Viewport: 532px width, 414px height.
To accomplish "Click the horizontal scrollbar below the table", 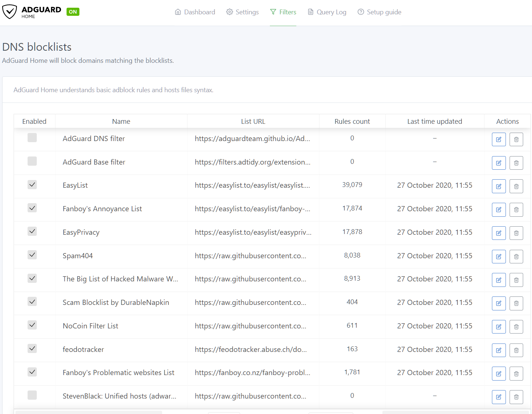I will [88, 412].
